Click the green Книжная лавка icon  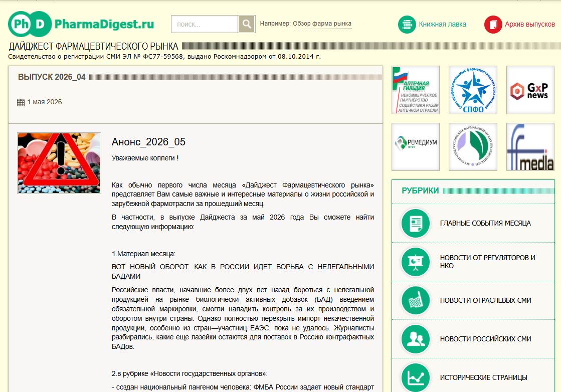(407, 25)
